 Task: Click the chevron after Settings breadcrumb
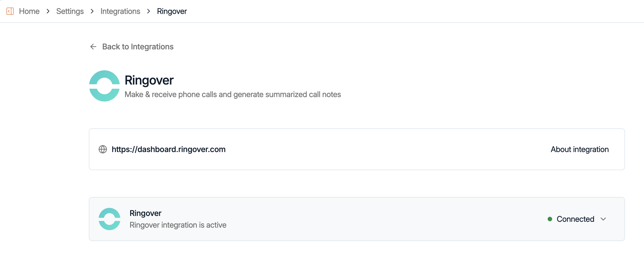(x=92, y=11)
